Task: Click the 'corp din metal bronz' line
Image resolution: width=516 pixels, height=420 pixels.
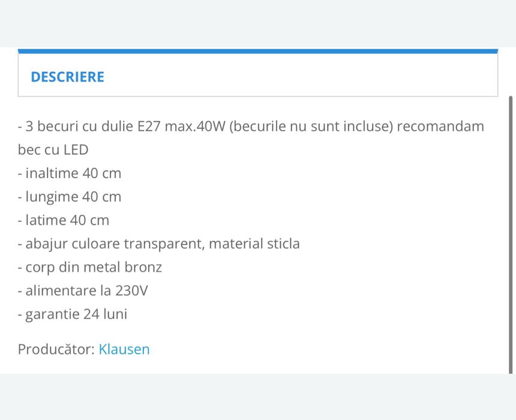Action: tap(93, 267)
